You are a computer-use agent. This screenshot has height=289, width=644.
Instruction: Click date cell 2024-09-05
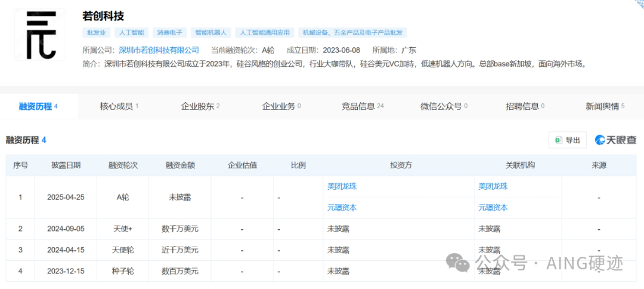tap(66, 229)
